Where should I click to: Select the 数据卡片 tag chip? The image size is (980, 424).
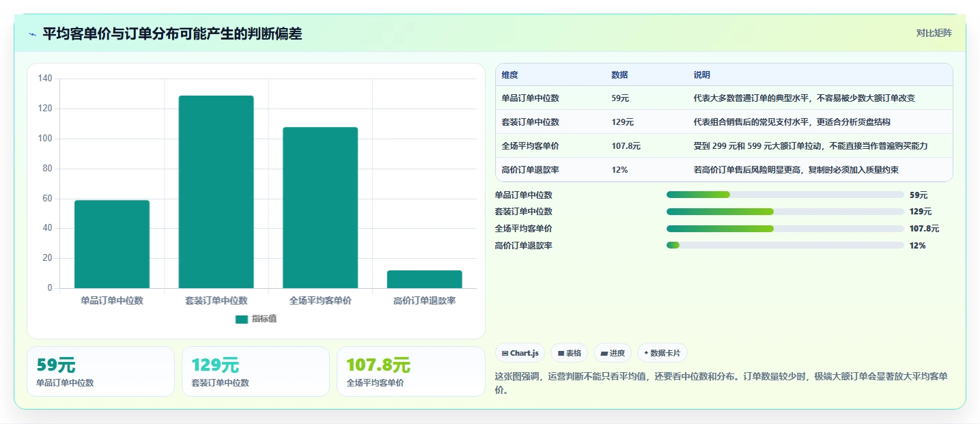[x=662, y=353]
